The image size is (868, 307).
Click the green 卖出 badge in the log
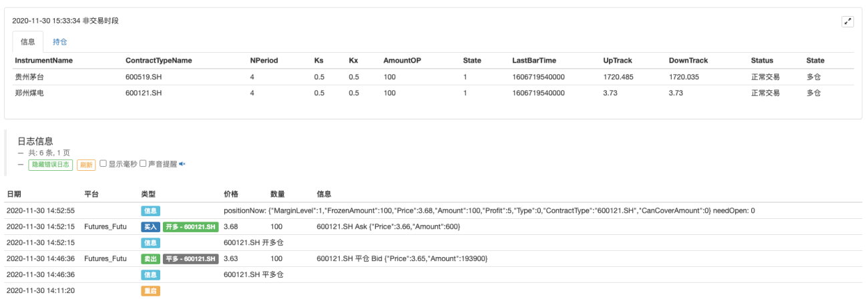click(x=150, y=259)
